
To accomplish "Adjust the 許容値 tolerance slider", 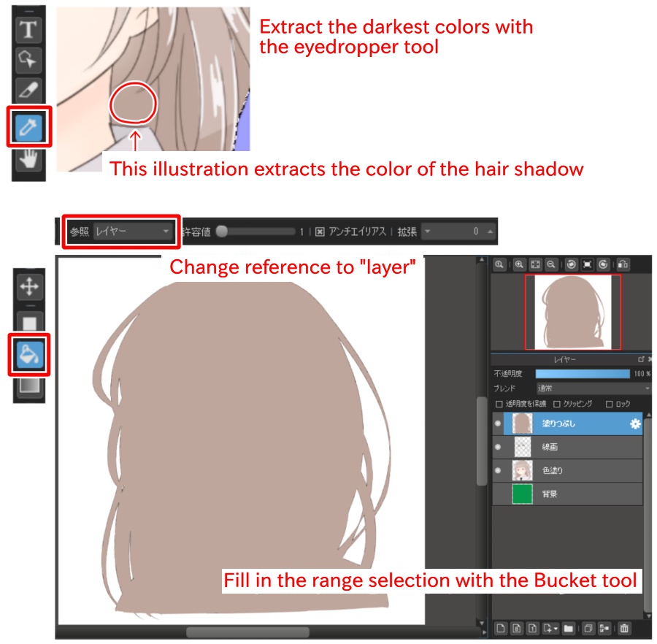I will [256, 231].
